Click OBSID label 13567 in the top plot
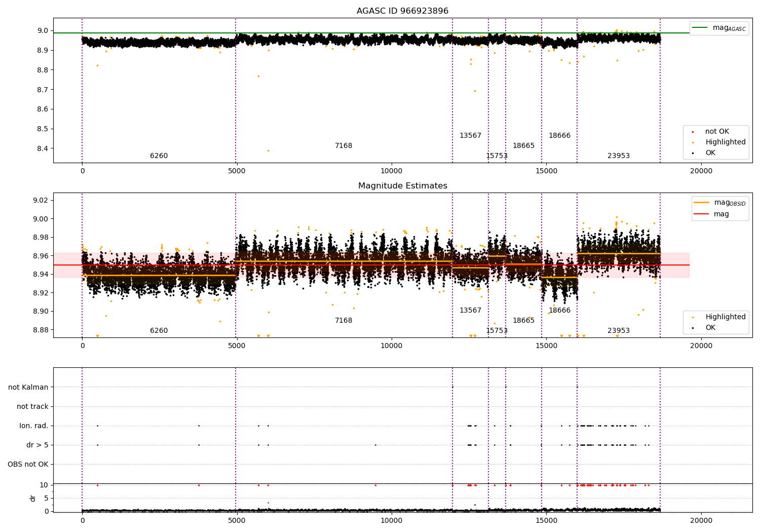 coord(470,136)
